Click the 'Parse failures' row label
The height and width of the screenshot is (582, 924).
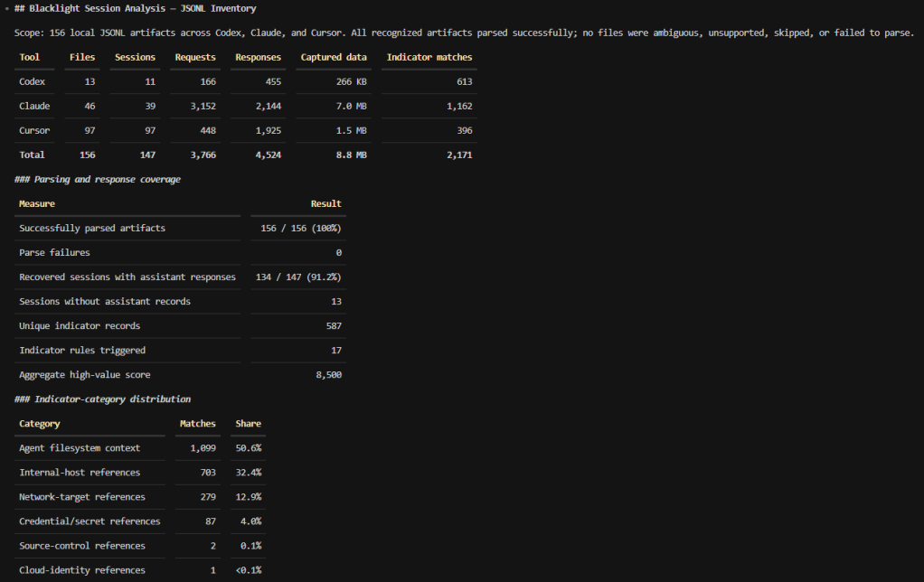click(54, 253)
